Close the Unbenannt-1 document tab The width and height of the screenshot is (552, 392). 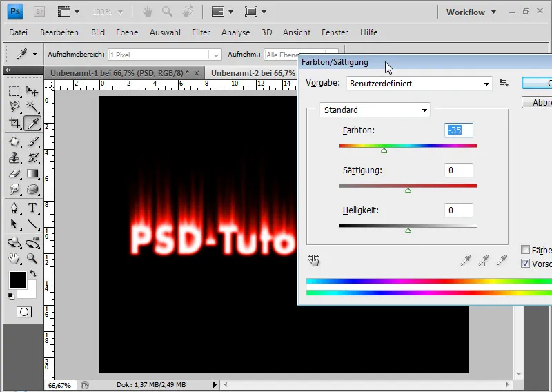click(197, 73)
